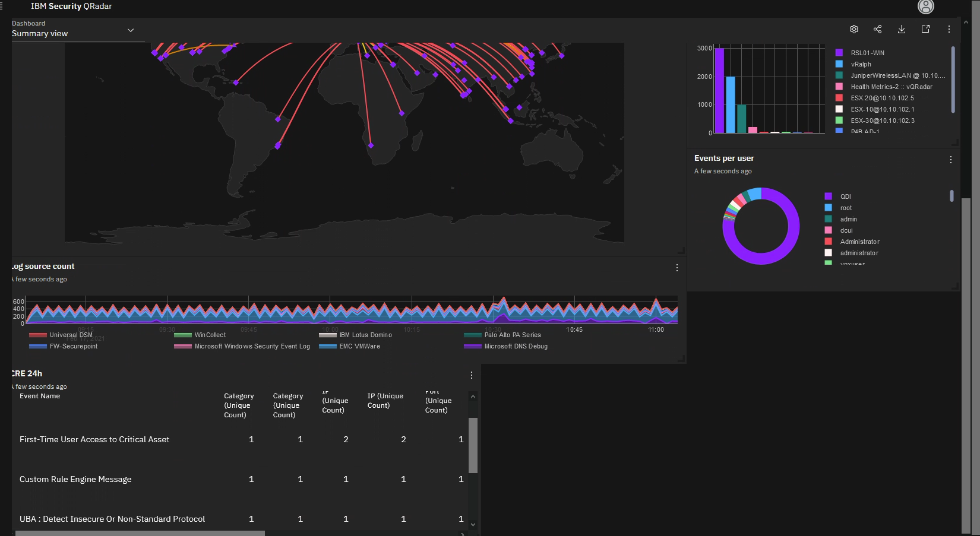
Task: Toggle the lowercase administrator legend entry
Action: (x=852, y=253)
